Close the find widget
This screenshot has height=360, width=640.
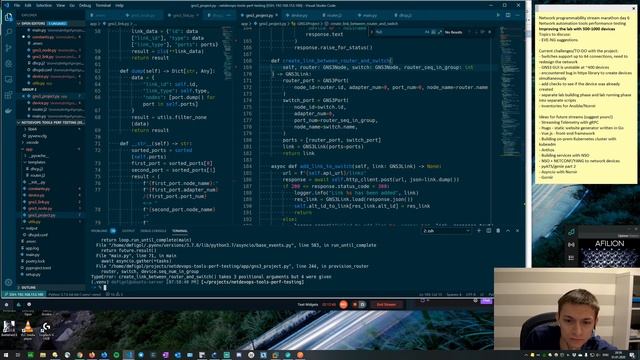click(x=490, y=32)
